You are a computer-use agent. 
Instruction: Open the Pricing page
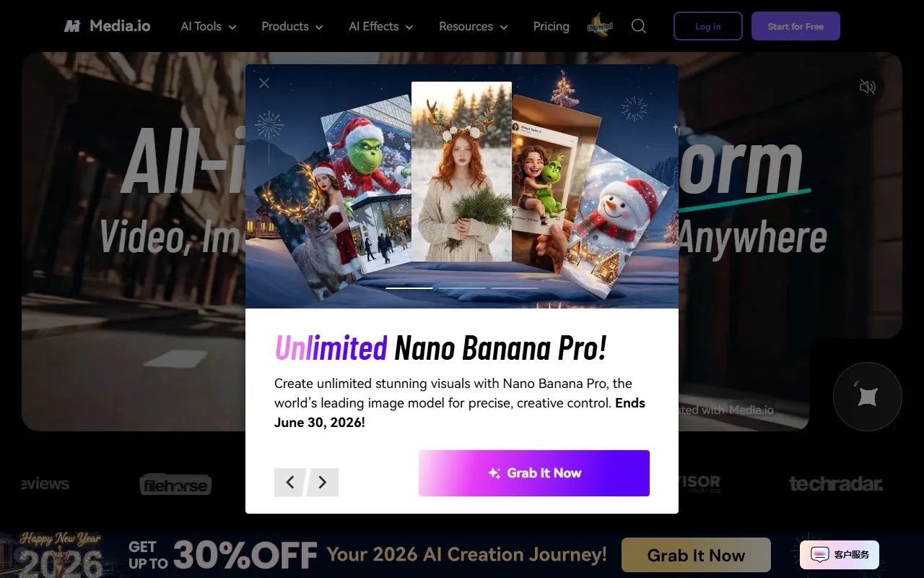[552, 26]
